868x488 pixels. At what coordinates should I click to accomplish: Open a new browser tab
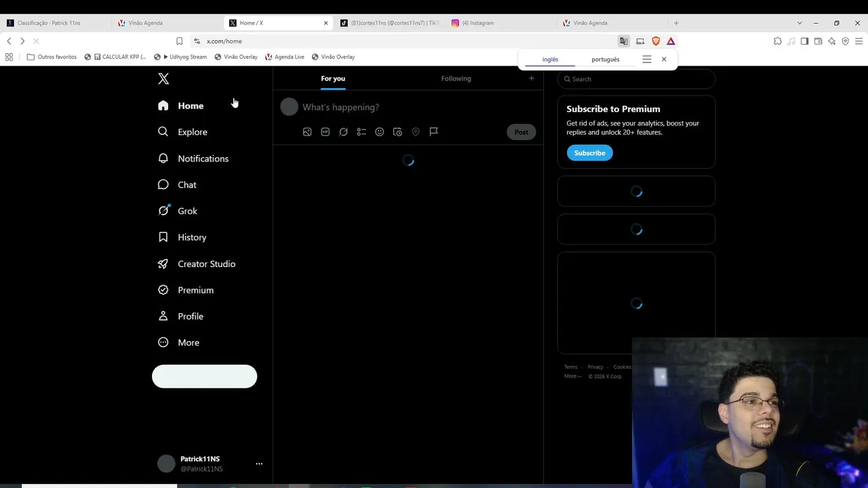(x=676, y=23)
